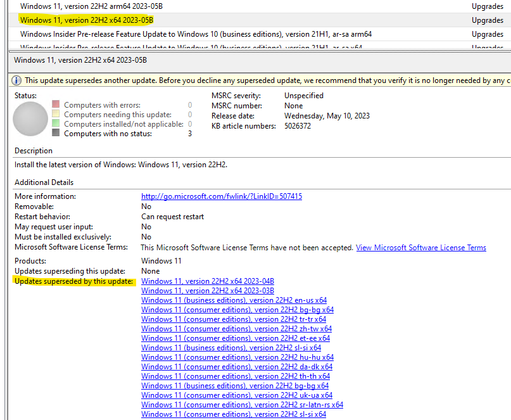Select the Windows 11 22H2 arm64 2023-05B row
The image size is (511, 420).
(x=259, y=6)
